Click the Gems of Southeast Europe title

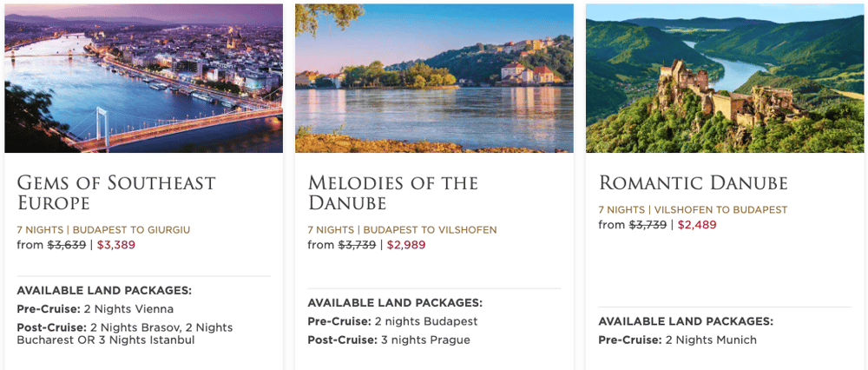(x=116, y=192)
